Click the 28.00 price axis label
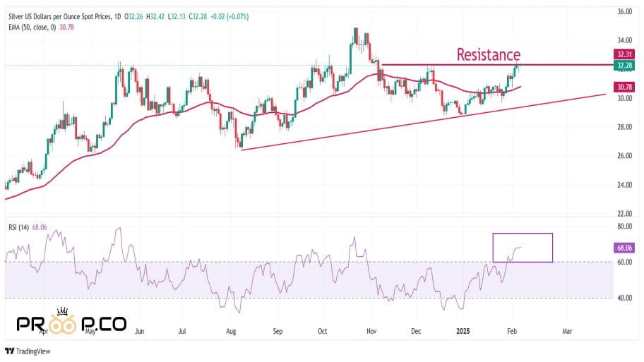 click(625, 127)
